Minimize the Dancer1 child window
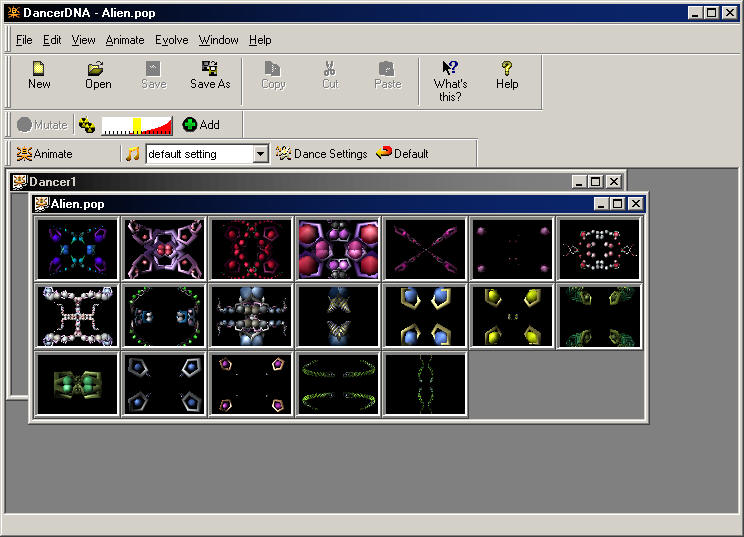Image resolution: width=744 pixels, height=537 pixels. [x=579, y=182]
